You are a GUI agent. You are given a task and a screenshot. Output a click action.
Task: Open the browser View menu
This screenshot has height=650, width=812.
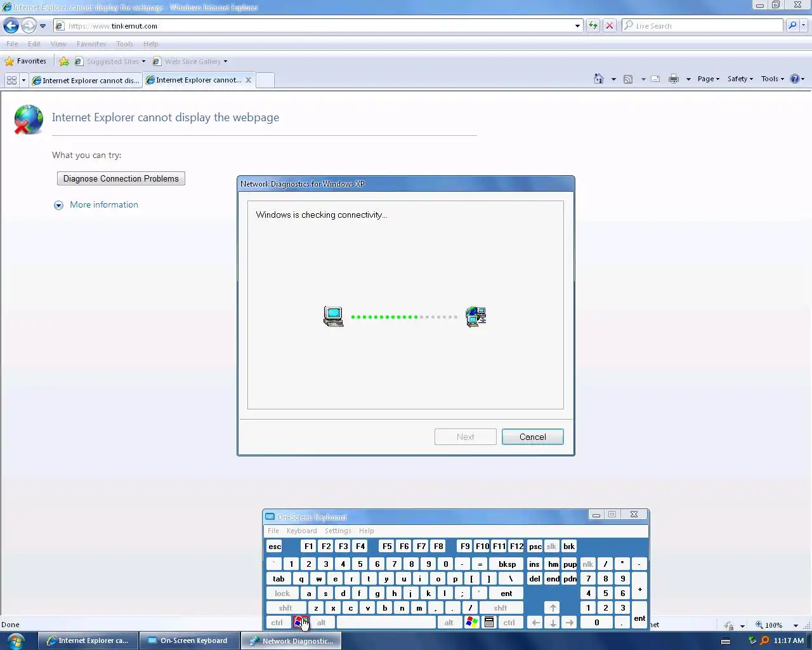(58, 44)
